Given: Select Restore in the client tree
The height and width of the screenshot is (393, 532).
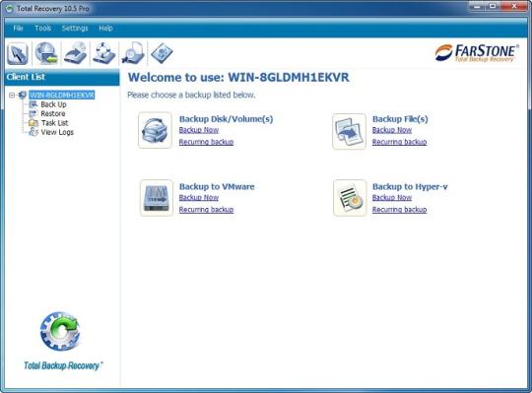Looking at the screenshot, I should tap(53, 113).
